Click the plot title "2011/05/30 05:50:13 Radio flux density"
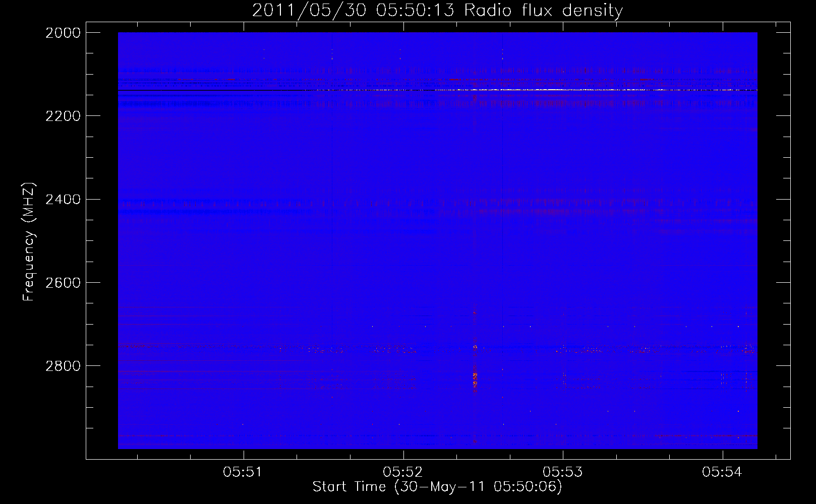The width and height of the screenshot is (816, 504). point(437,10)
